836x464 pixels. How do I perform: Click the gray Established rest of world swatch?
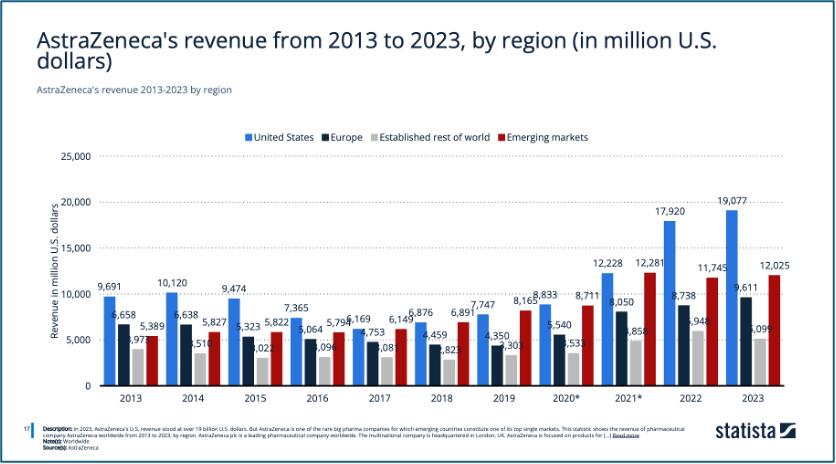[374, 138]
